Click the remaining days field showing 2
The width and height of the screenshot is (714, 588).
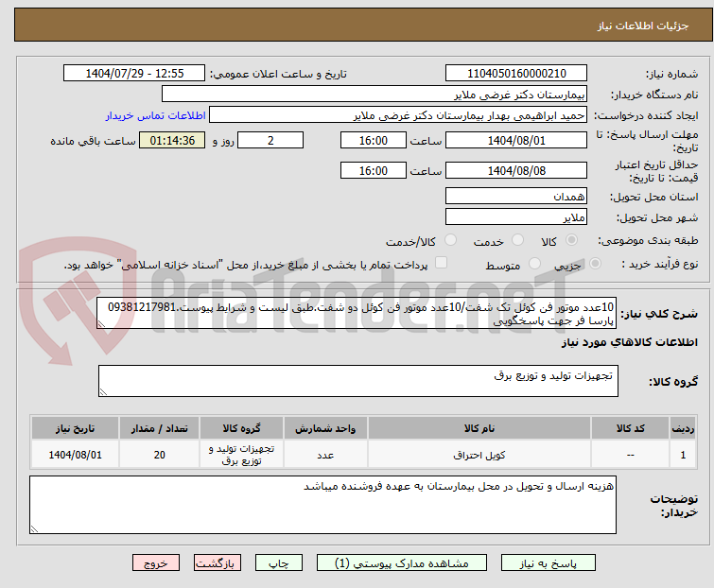click(270, 140)
